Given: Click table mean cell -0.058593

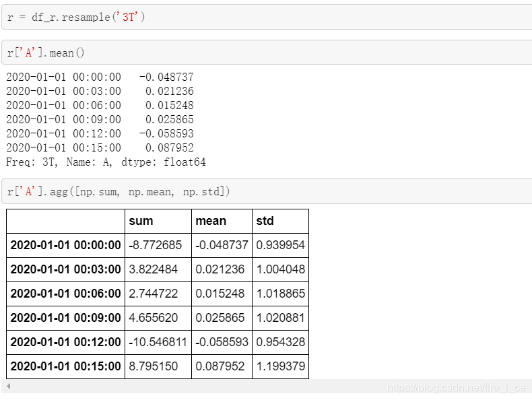Looking at the screenshot, I should tap(222, 342).
